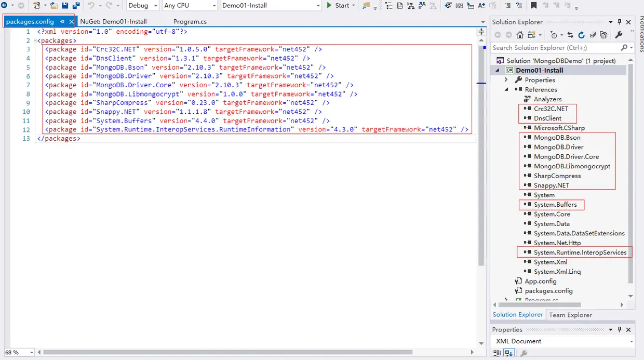The width and height of the screenshot is (644, 360).
Task: Click Solution Explorer Refresh icon
Action: pyautogui.click(x=581, y=35)
